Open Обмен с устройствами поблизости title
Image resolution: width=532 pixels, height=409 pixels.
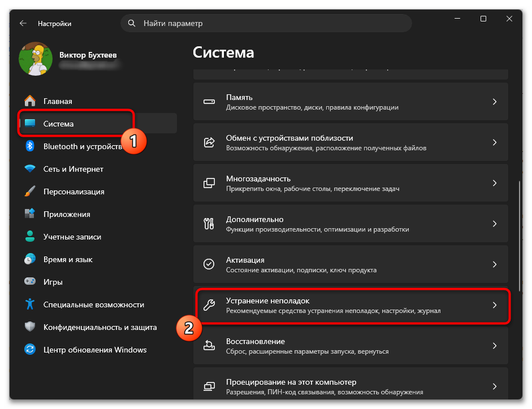(x=289, y=138)
